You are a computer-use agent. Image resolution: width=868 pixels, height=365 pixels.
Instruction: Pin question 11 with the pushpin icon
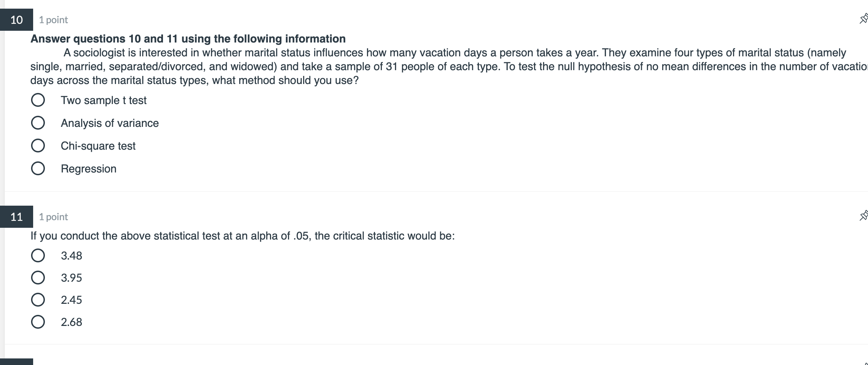(864, 215)
